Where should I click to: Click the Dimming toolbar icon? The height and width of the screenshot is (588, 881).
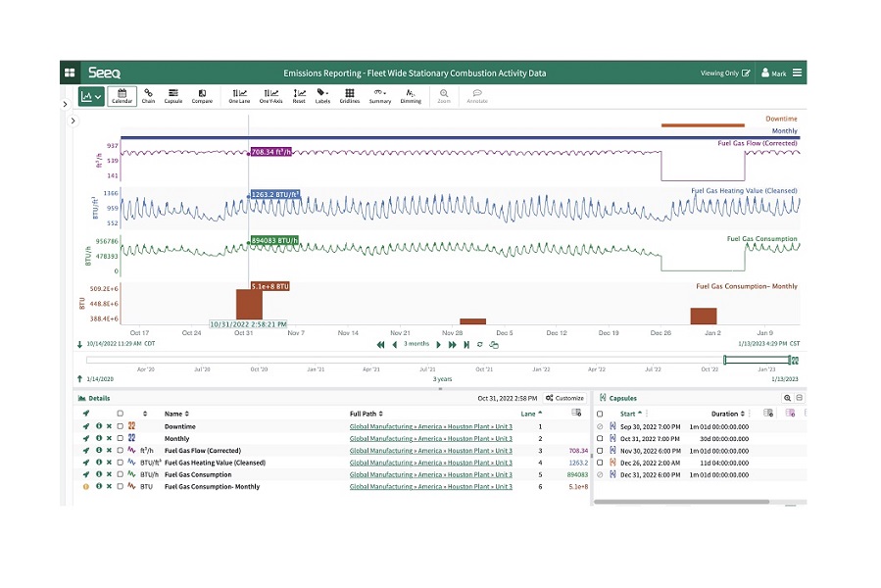(411, 96)
